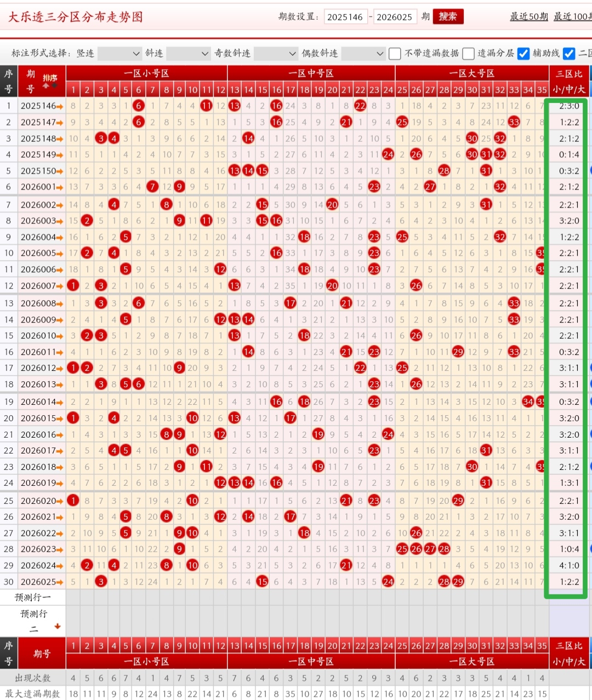
Task: Click the 排序 sort icon in header
Action: click(x=50, y=81)
